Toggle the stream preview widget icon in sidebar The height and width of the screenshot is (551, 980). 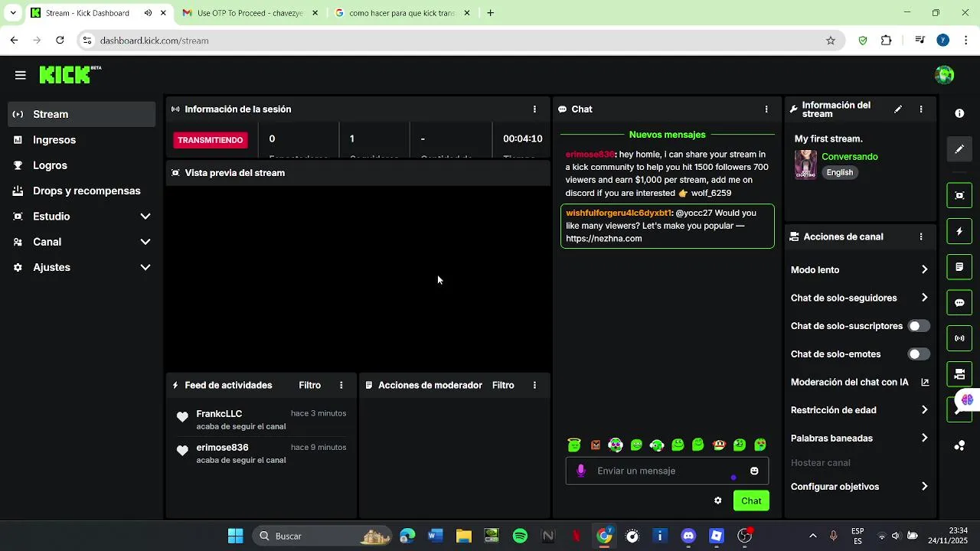[959, 195]
